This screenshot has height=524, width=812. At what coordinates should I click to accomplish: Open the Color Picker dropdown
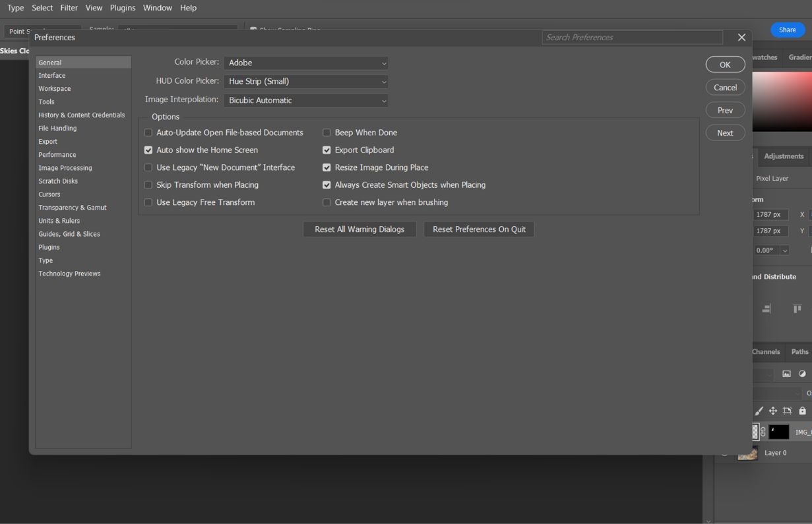tap(305, 63)
